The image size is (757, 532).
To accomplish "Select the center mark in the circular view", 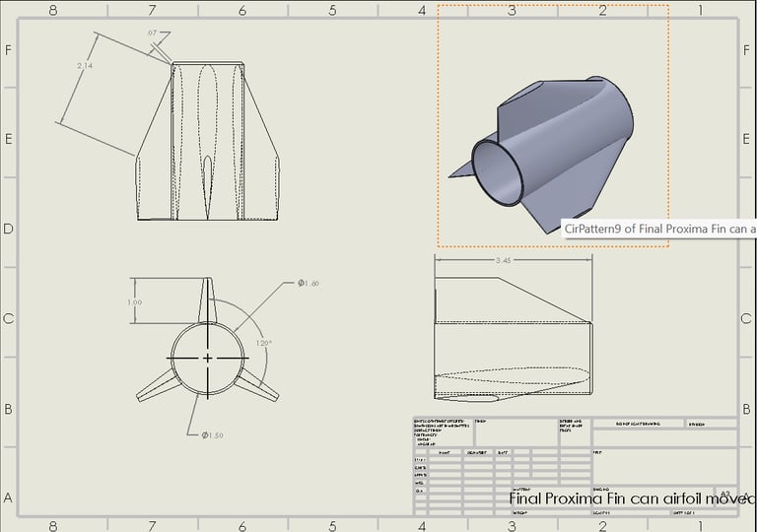I will [x=208, y=359].
